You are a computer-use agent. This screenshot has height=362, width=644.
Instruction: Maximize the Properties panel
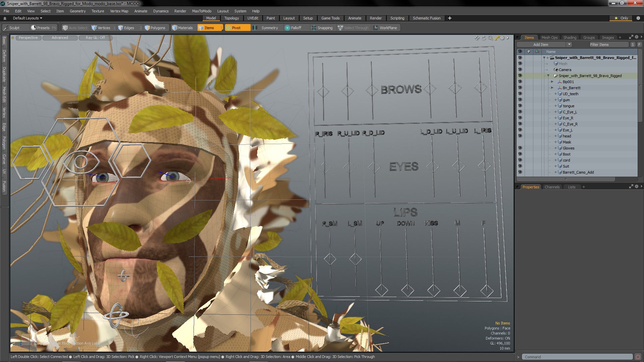click(x=631, y=186)
